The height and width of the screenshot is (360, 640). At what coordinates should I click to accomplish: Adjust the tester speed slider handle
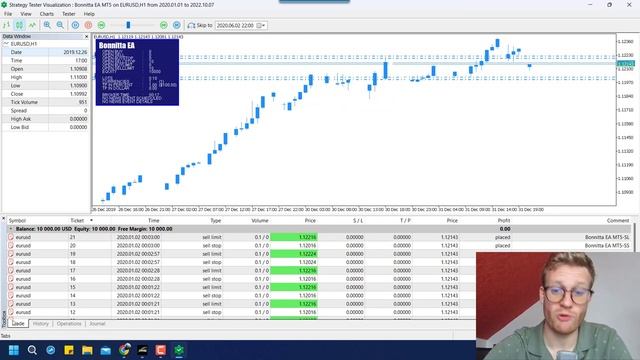click(128, 25)
